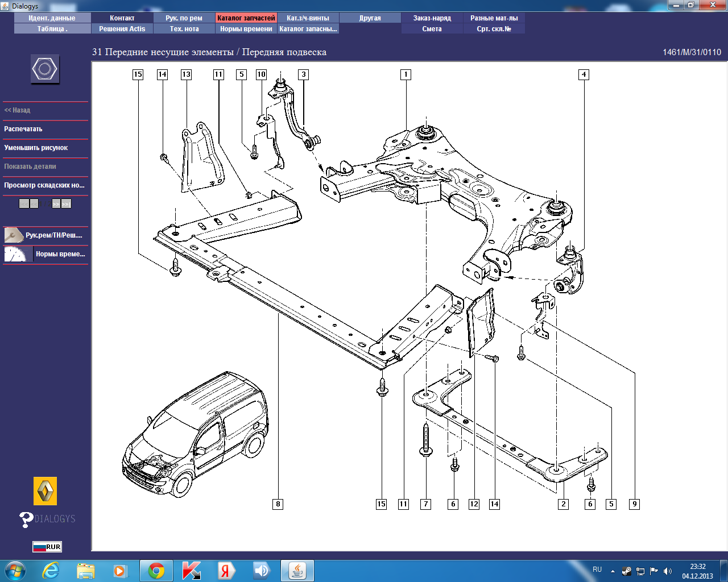This screenshot has width=728, height=582.
Task: Open Kaspersky from the taskbar
Action: [x=192, y=571]
